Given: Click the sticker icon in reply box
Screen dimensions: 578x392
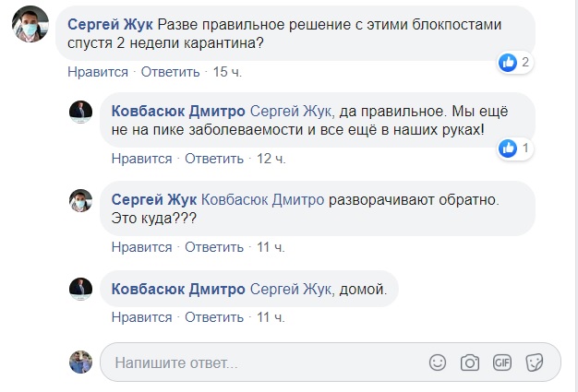Looking at the screenshot, I should click(x=533, y=362).
